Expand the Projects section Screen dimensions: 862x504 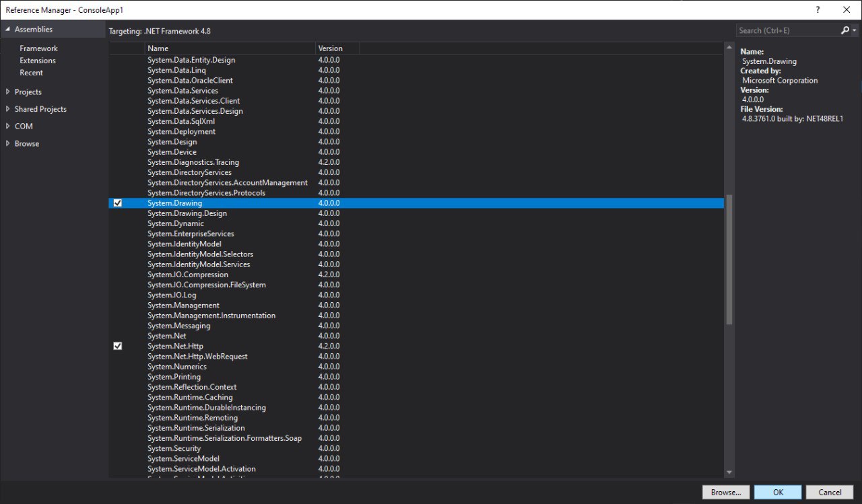point(7,92)
